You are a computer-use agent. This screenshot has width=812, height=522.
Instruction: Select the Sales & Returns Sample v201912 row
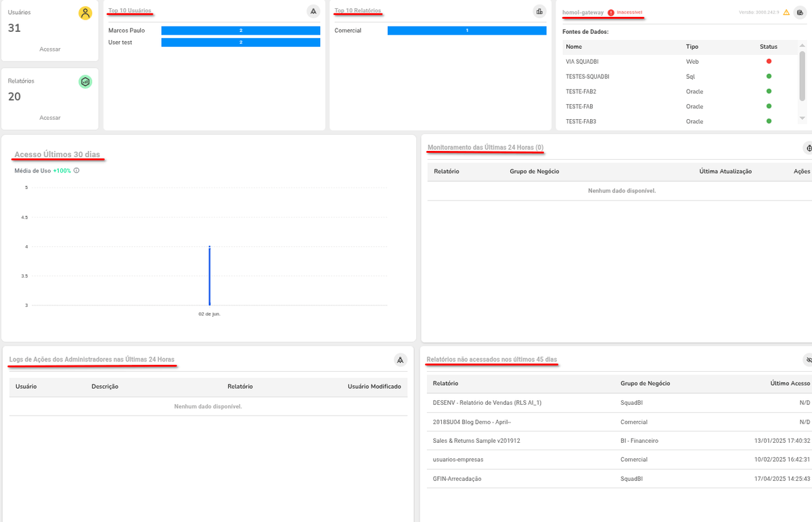pyautogui.click(x=476, y=441)
